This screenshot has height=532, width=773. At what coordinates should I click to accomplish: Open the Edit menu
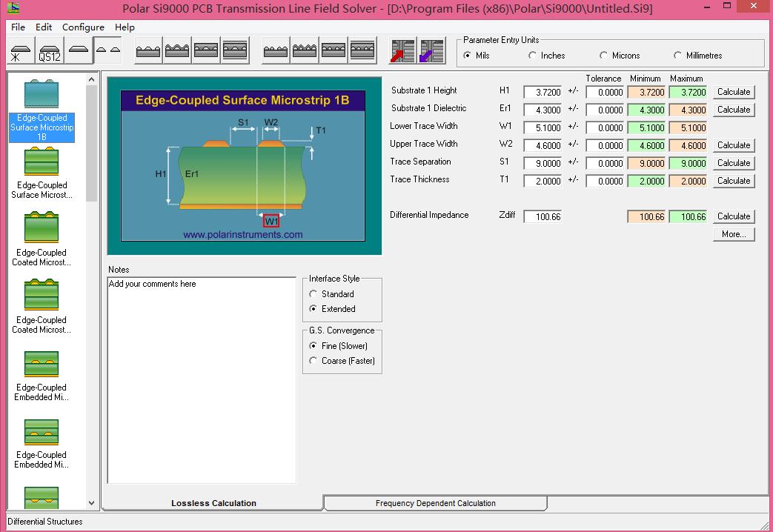click(44, 27)
